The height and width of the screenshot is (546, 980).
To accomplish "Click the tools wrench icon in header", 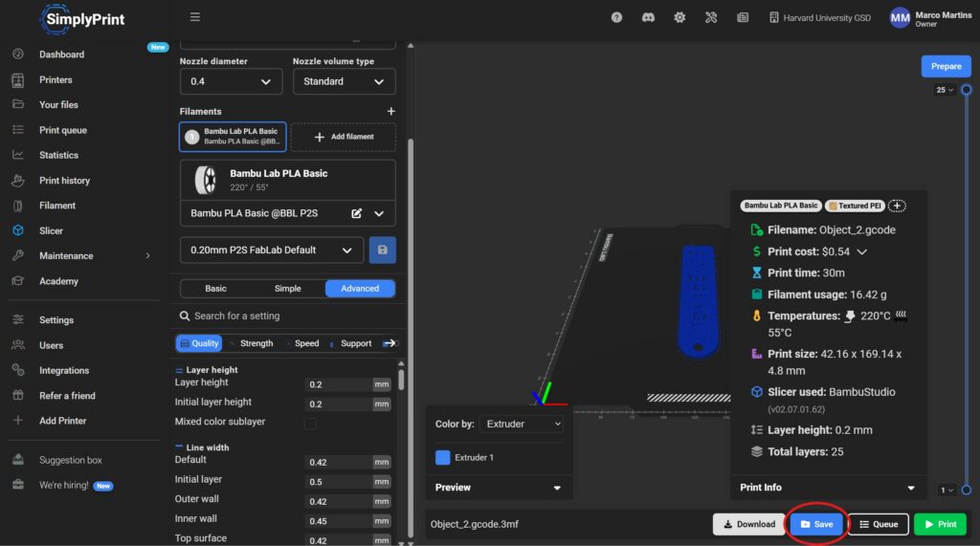I will (711, 17).
